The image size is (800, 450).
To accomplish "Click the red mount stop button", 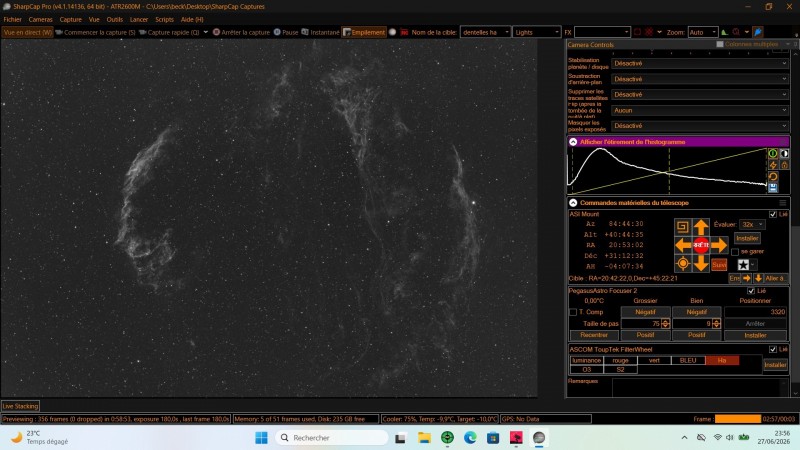I will click(701, 245).
